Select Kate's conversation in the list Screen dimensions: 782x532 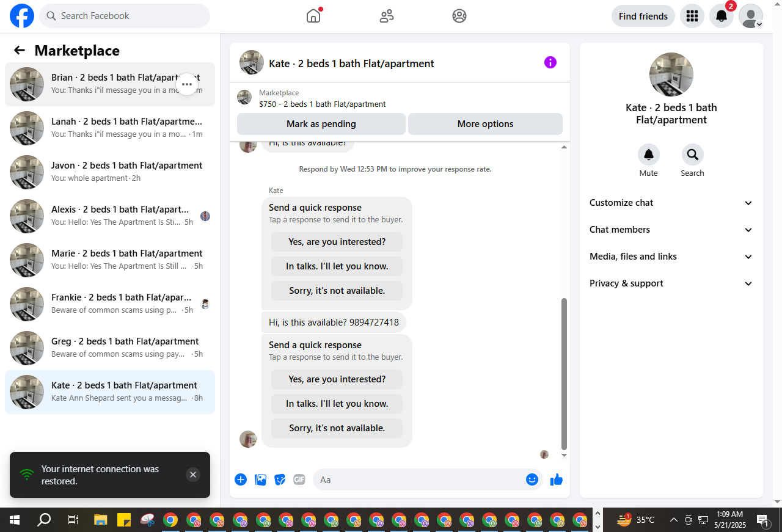110,392
